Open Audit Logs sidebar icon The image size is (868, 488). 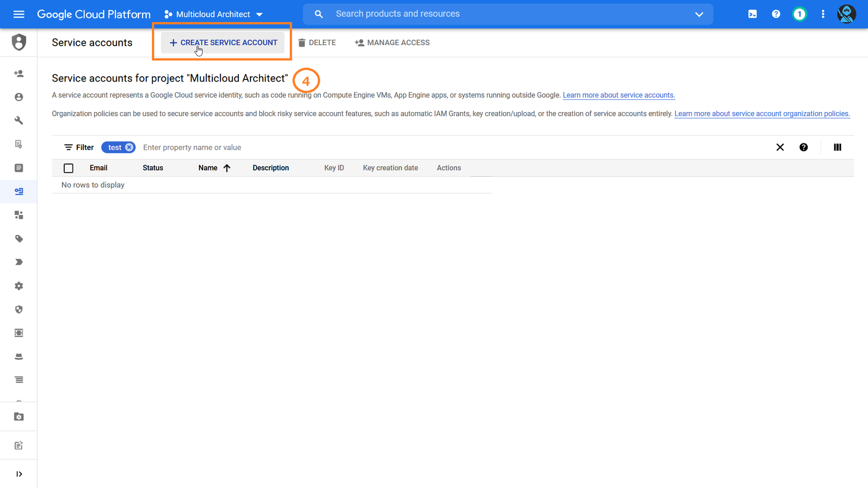coord(19,380)
